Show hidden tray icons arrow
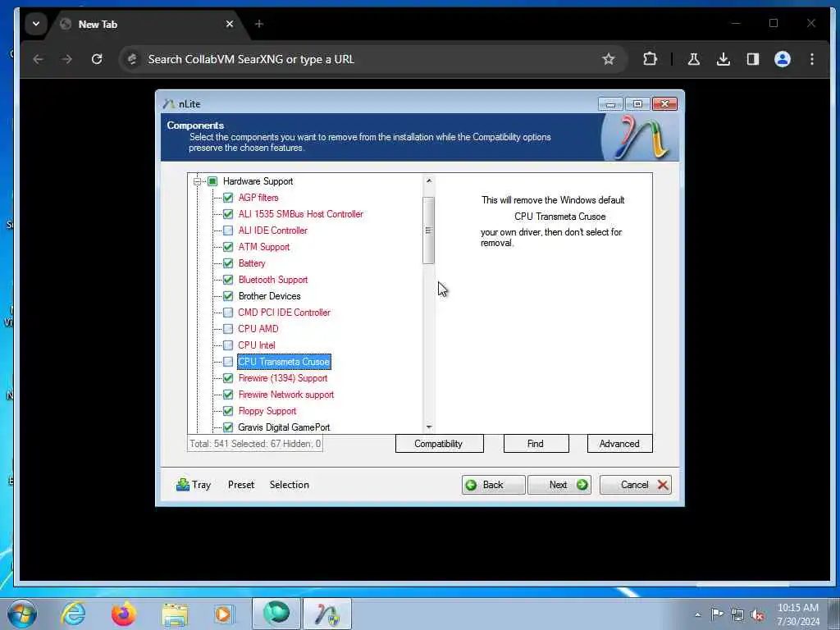Screen dimensions: 840x630 click(697, 615)
